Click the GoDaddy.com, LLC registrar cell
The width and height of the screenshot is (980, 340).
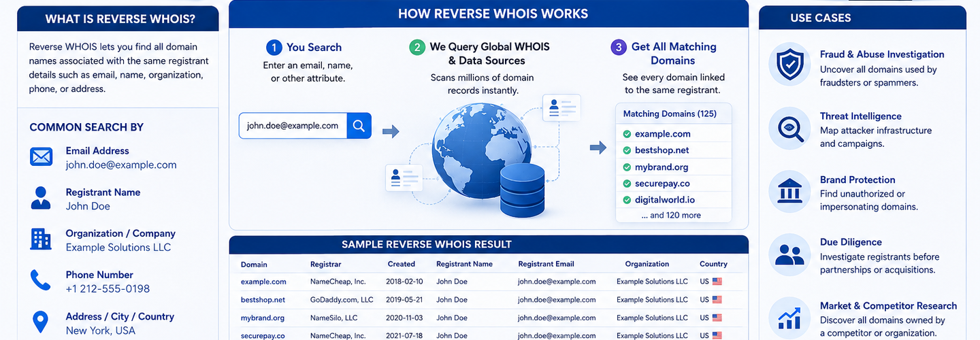342,300
